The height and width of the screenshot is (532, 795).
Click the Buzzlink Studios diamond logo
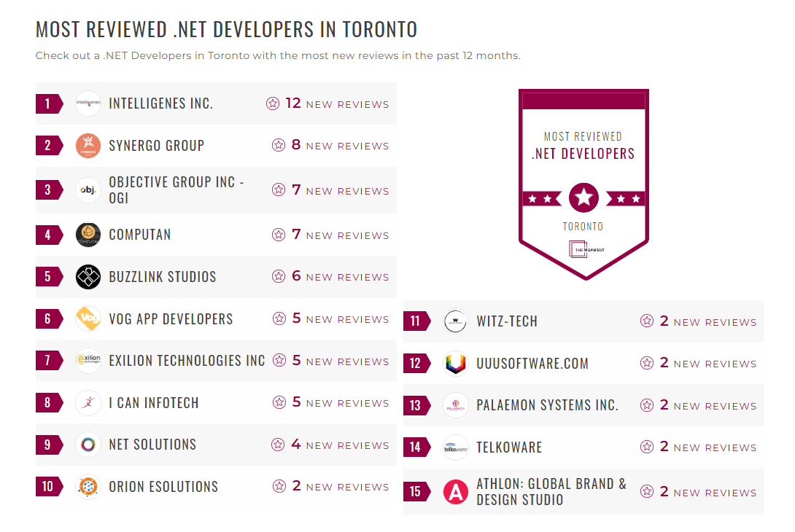coord(88,277)
